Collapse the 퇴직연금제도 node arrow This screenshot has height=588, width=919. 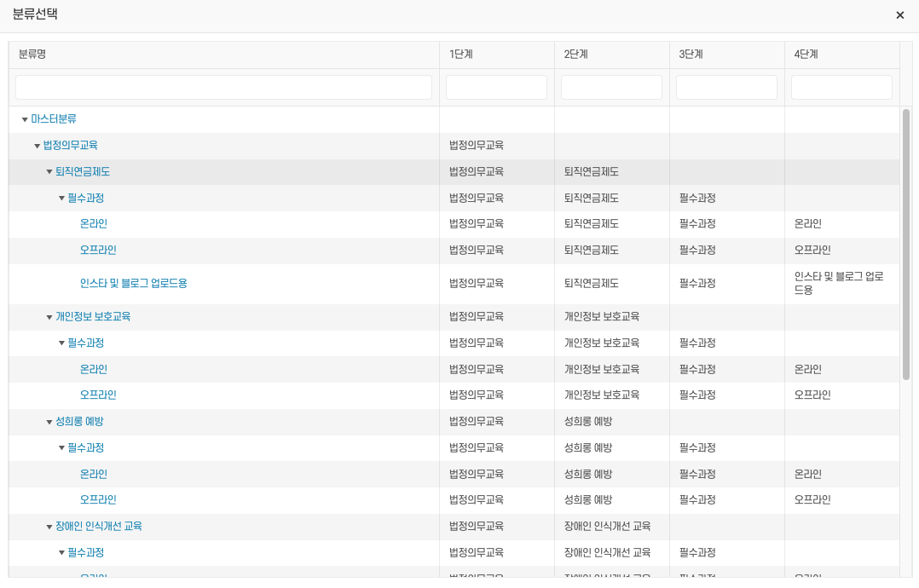[x=49, y=172]
